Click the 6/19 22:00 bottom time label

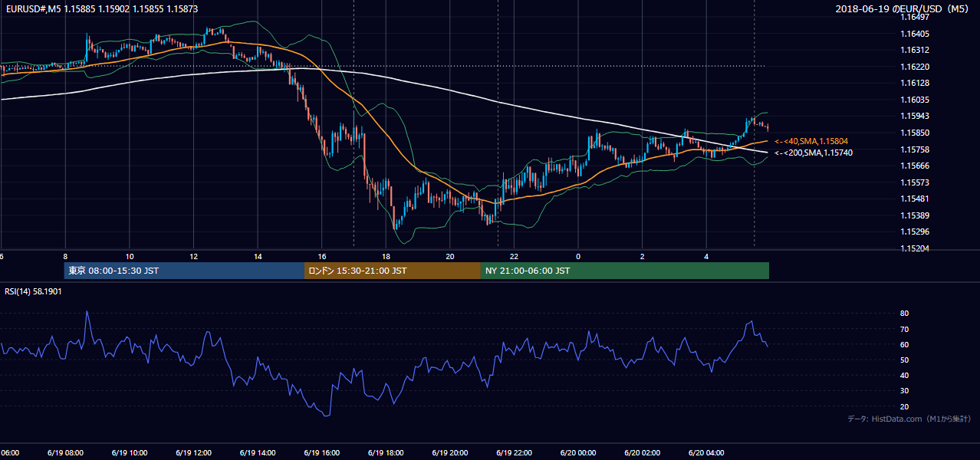[x=513, y=452]
